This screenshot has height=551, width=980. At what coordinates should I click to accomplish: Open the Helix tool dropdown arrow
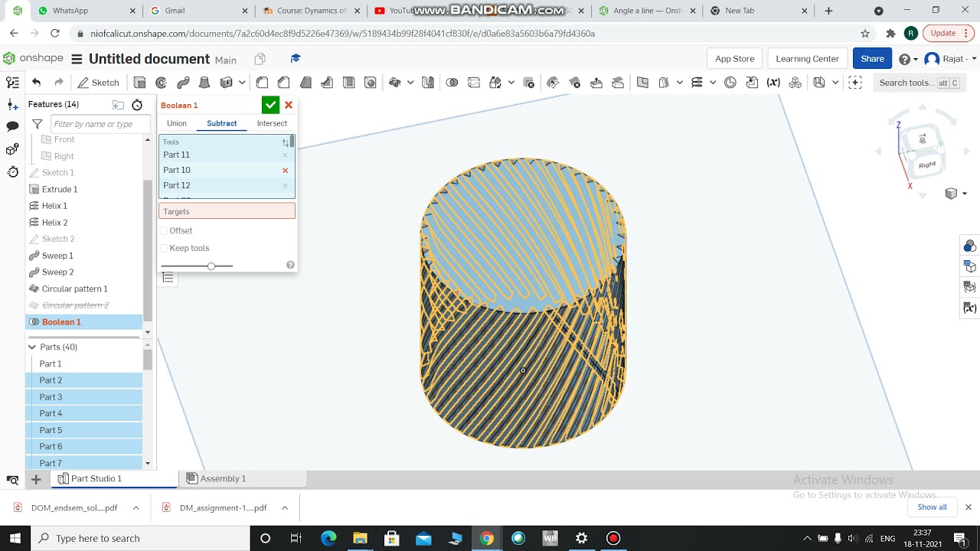tap(713, 83)
